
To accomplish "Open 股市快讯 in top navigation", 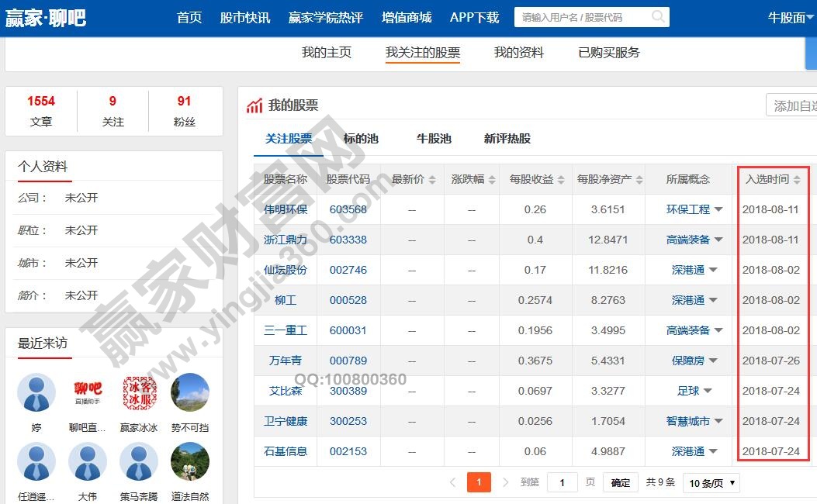I will [x=245, y=18].
